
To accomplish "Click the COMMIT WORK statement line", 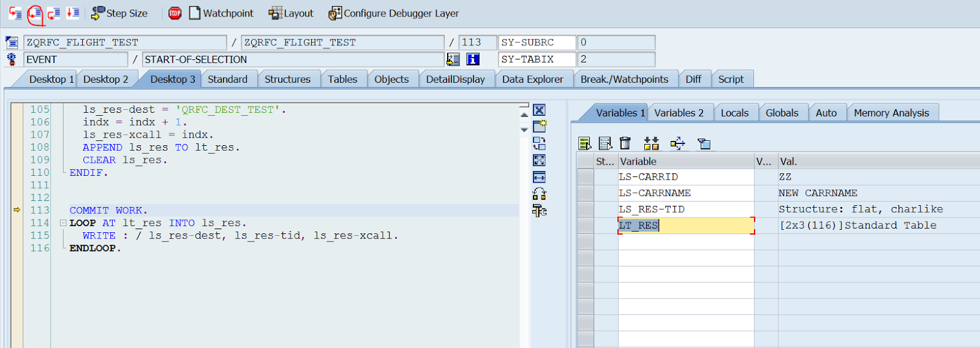I will click(x=108, y=210).
